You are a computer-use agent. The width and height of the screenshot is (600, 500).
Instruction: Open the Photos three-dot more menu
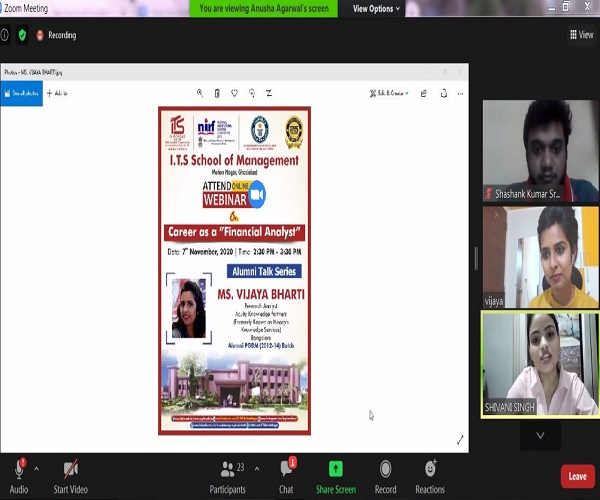[460, 93]
